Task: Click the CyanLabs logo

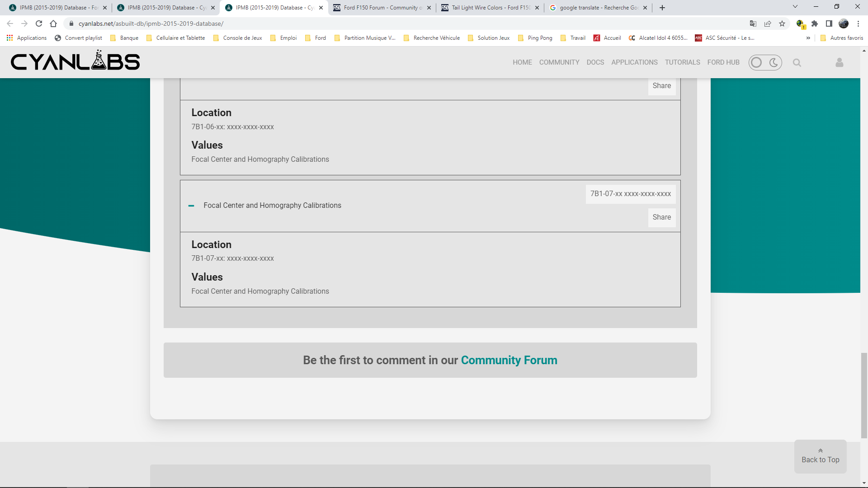Action: [x=75, y=61]
